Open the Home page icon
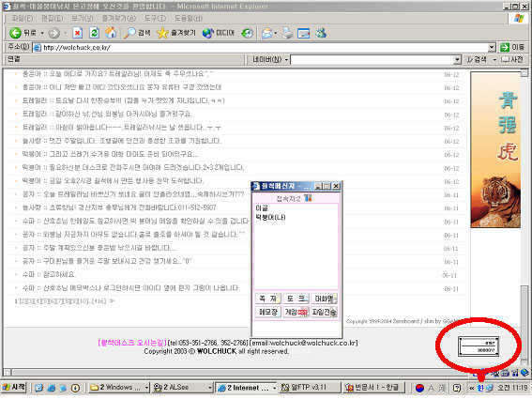Viewport: 532px width, 399px height. tap(111, 33)
